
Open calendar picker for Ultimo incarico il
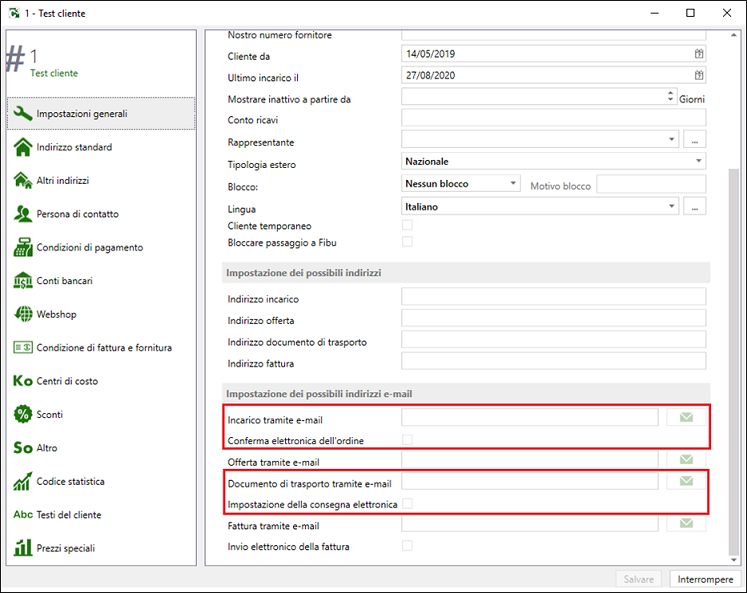point(698,75)
